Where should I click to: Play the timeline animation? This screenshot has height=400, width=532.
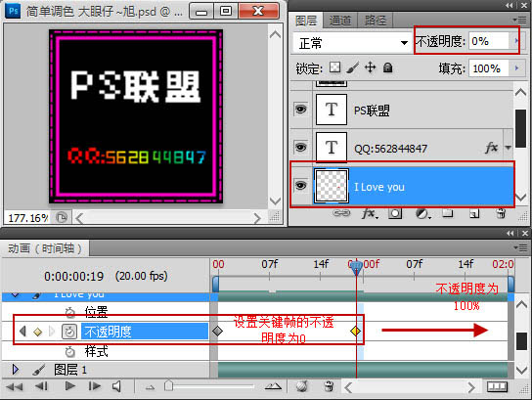pyautogui.click(x=70, y=386)
